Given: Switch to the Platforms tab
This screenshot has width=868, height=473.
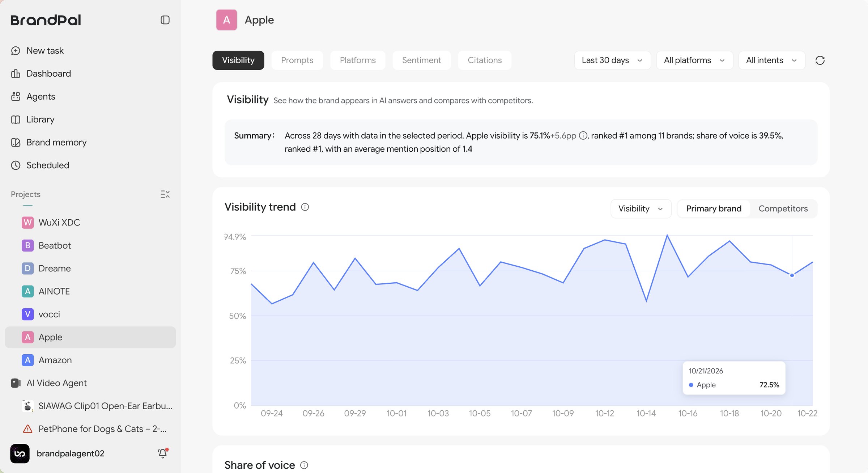Looking at the screenshot, I should click(358, 60).
